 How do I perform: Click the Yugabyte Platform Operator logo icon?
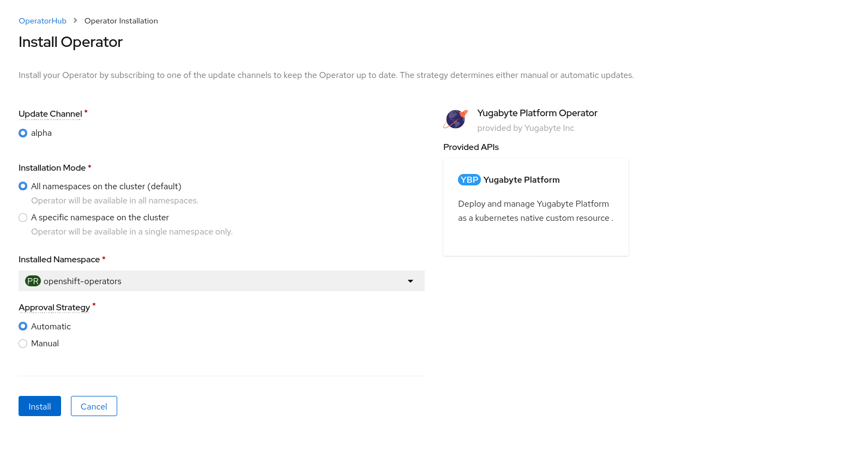[456, 119]
